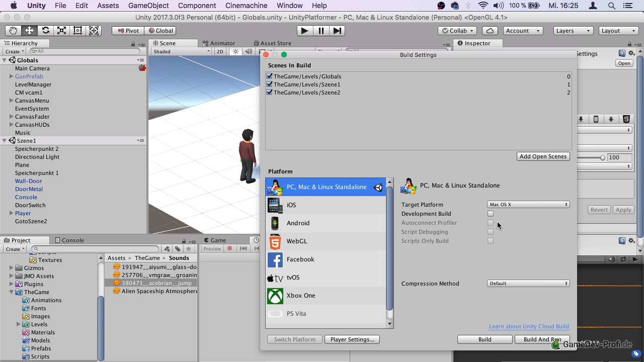Toggle scene lighting sun icon
644x362 pixels.
coord(236,51)
